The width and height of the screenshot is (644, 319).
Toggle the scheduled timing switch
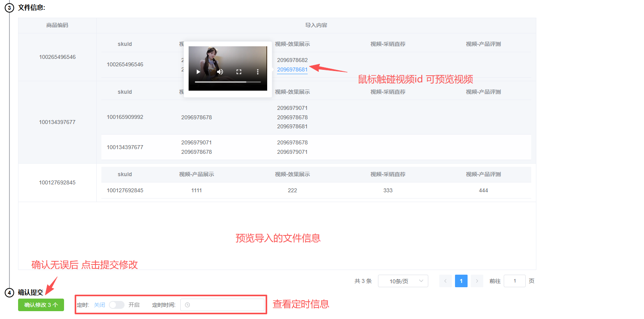(x=117, y=305)
